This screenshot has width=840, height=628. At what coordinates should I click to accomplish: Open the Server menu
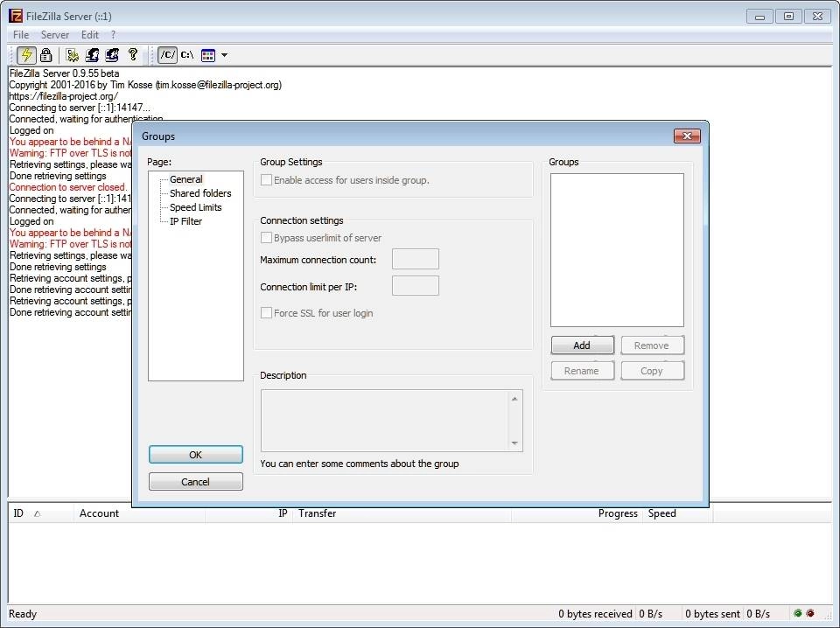pos(54,35)
